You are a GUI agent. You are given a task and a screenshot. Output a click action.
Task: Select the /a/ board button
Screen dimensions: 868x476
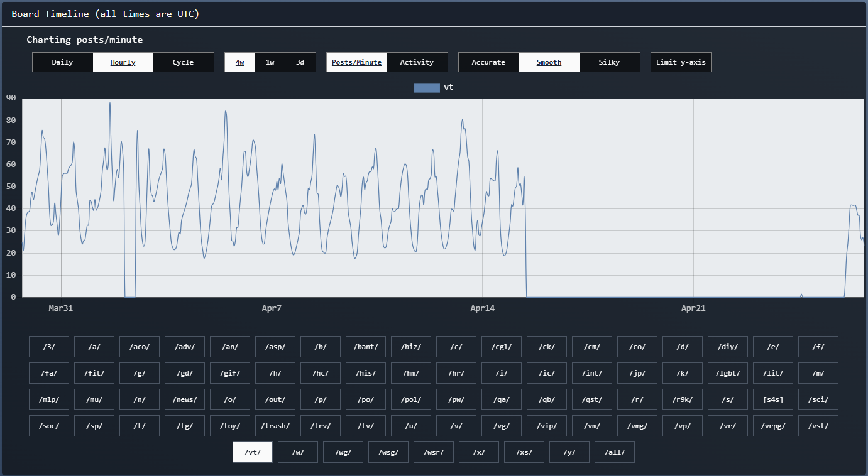94,347
